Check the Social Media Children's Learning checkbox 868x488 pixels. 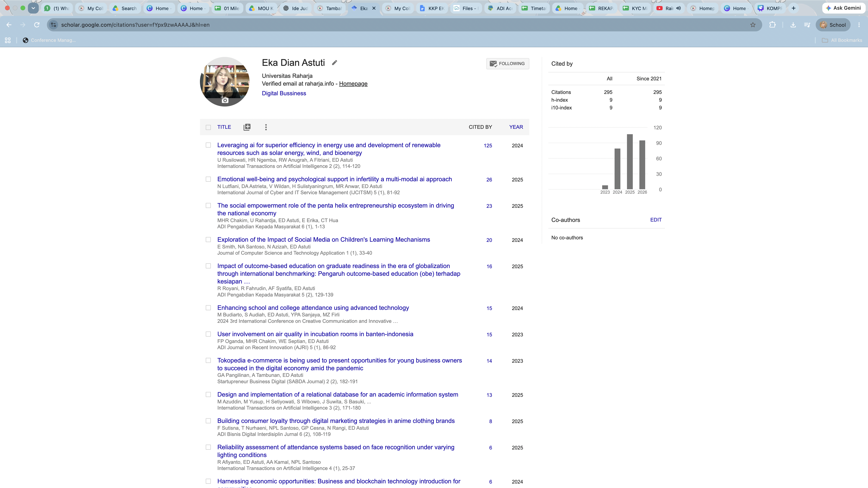tap(208, 240)
